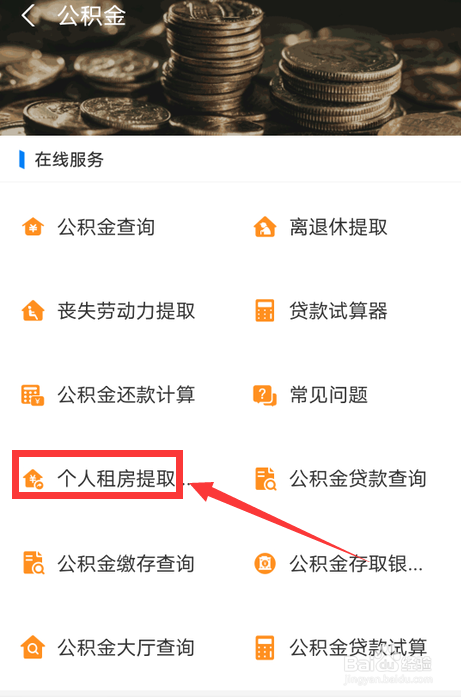This screenshot has width=461, height=697.
Task: Tap the 公积金还款计算 icon
Action: tap(33, 395)
